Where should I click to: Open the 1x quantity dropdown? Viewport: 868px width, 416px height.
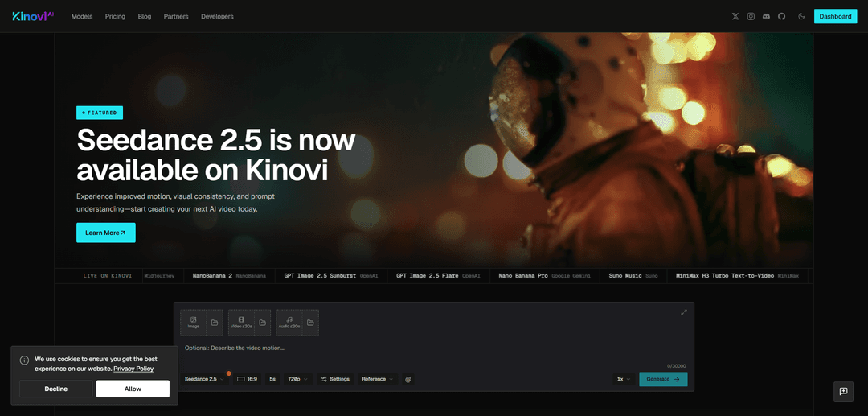[624, 380]
